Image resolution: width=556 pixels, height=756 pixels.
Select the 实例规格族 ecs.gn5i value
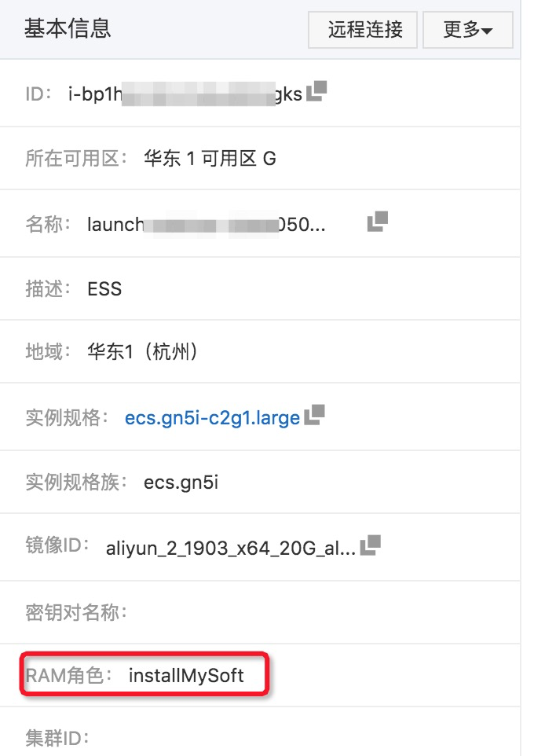pyautogui.click(x=181, y=483)
